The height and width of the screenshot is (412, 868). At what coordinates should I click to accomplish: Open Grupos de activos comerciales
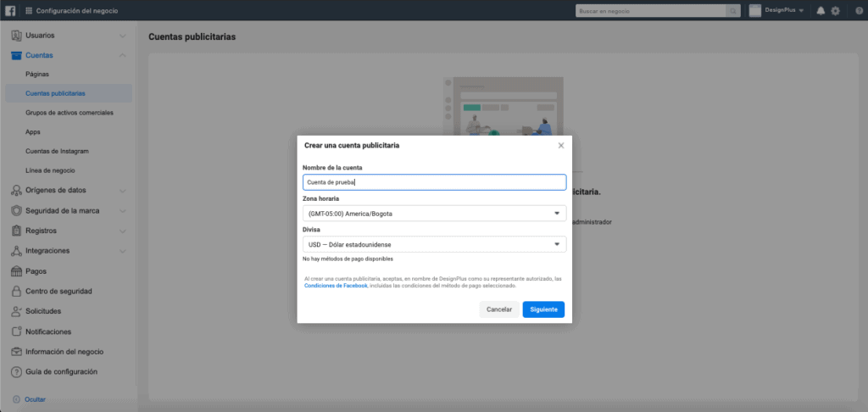70,113
